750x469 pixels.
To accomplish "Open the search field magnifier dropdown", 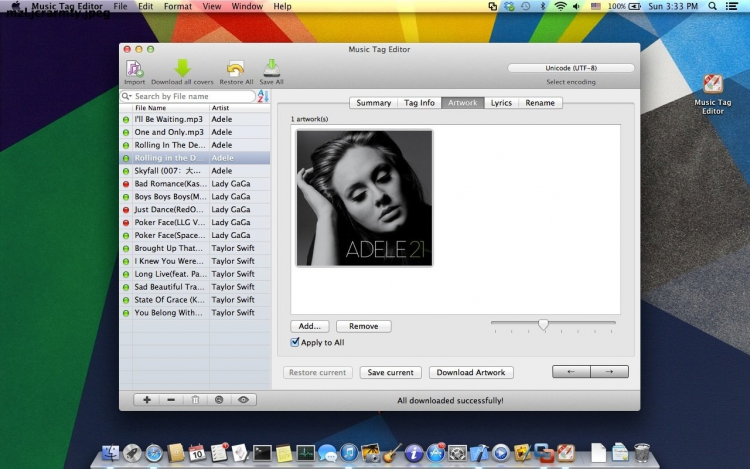I will (x=126, y=96).
